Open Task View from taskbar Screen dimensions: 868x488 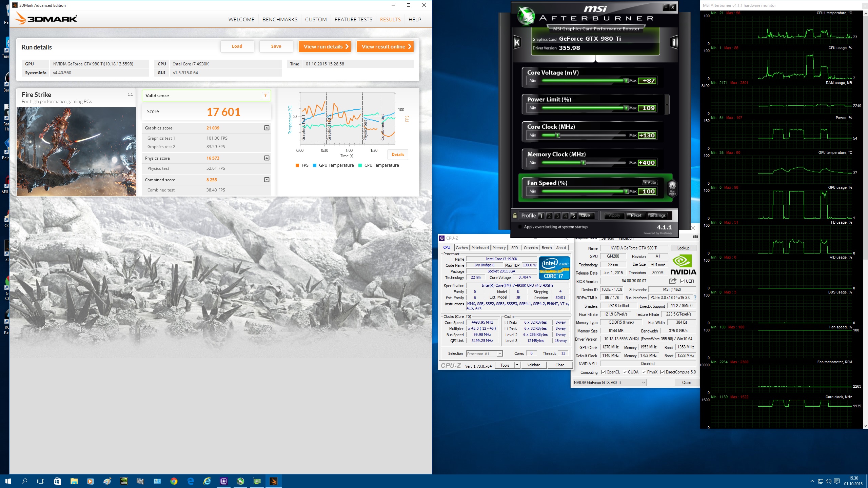point(41,481)
